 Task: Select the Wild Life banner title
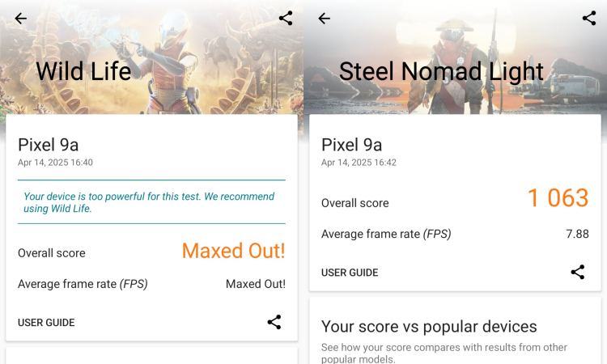coord(83,71)
